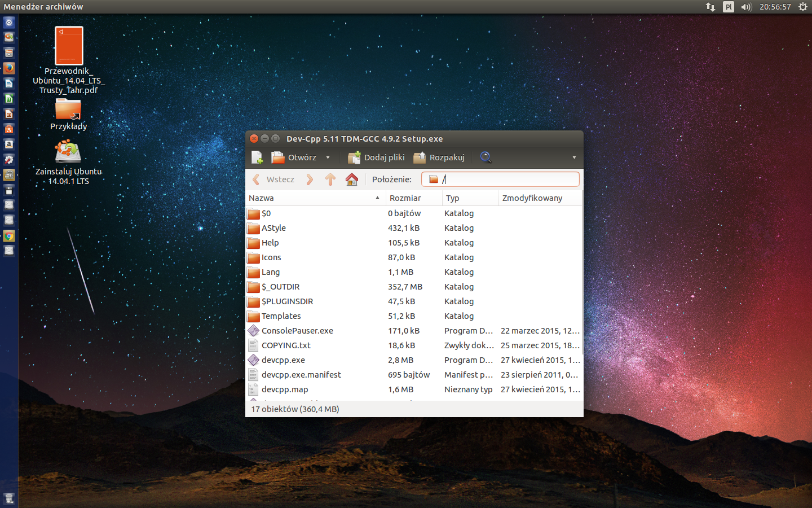This screenshot has width=812, height=508.
Task: Open the sound volume indicator
Action: (747, 7)
